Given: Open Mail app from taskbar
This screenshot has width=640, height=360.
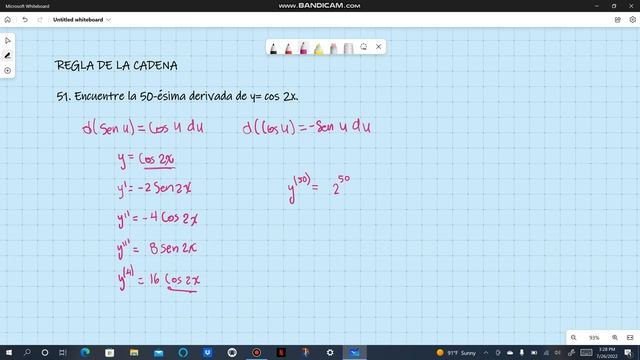Looking at the screenshot, I should (159, 352).
